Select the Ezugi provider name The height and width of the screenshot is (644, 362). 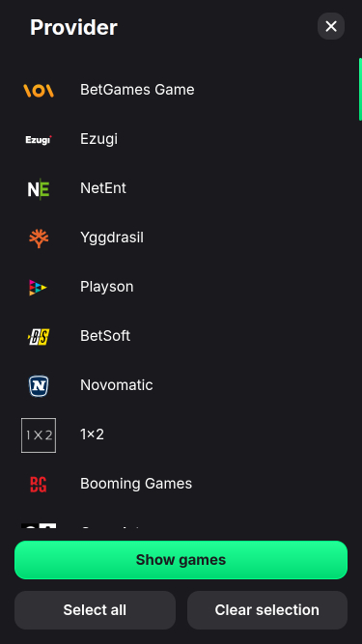click(x=98, y=139)
